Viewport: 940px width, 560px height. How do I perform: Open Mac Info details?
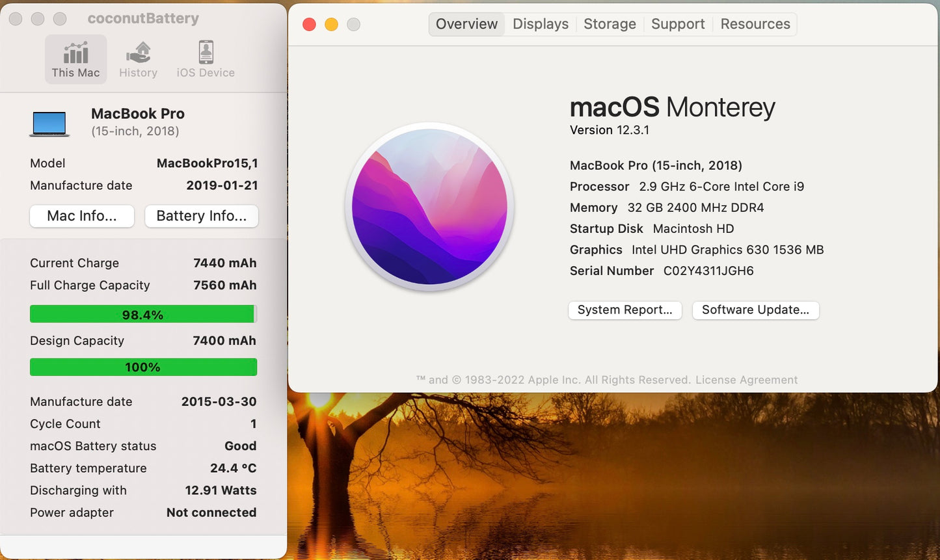pos(81,216)
